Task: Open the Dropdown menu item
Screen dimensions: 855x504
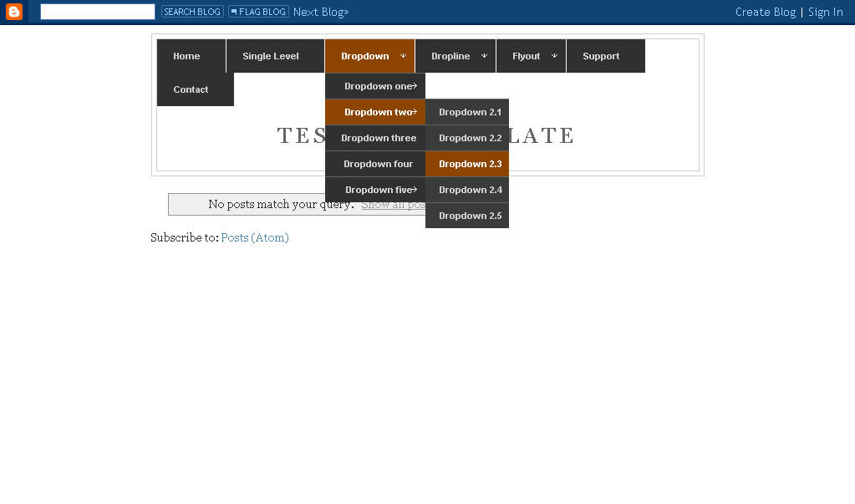Action: (x=369, y=56)
